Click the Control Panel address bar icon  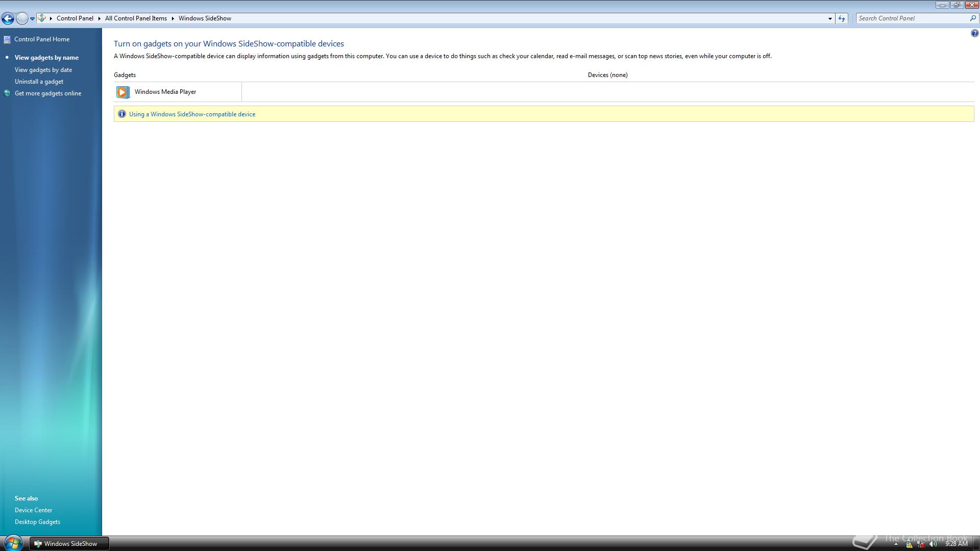tap(42, 18)
